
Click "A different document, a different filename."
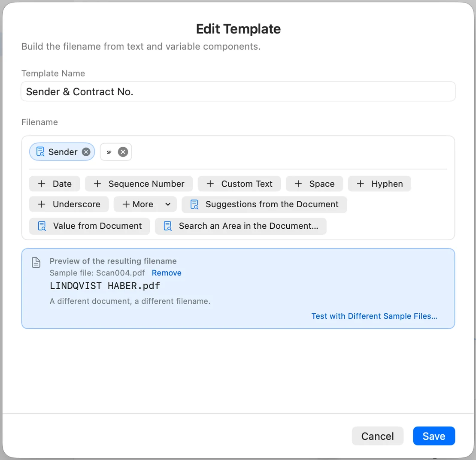click(x=130, y=301)
